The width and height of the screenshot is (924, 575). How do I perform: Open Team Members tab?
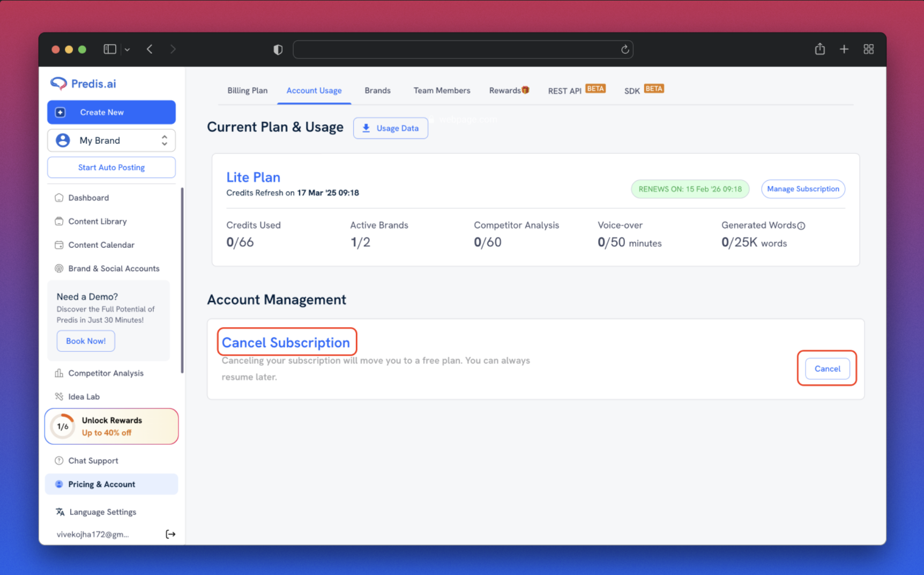pos(442,91)
